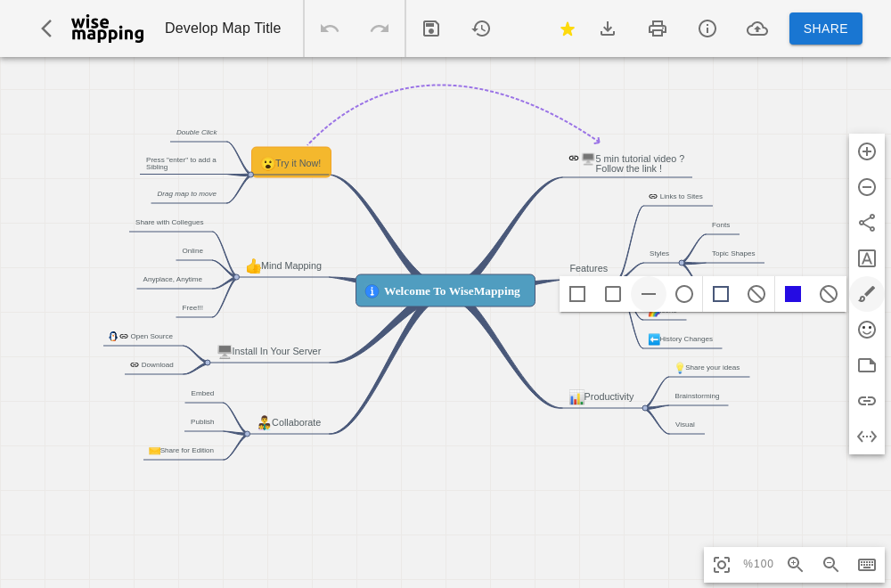Image resolution: width=891 pixels, height=588 pixels.
Task: Publish the map with the cloud upload icon
Action: click(x=757, y=29)
